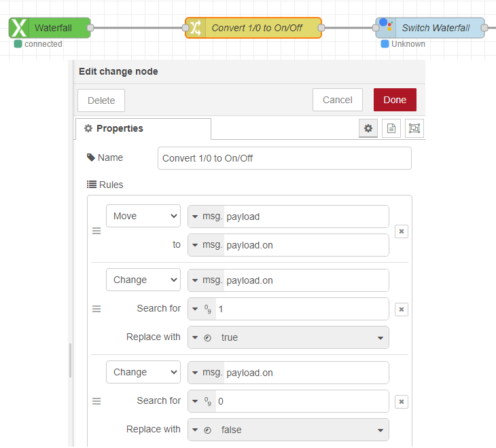Click the Waterfall node's green icon
The height and width of the screenshot is (448, 496).
point(19,28)
